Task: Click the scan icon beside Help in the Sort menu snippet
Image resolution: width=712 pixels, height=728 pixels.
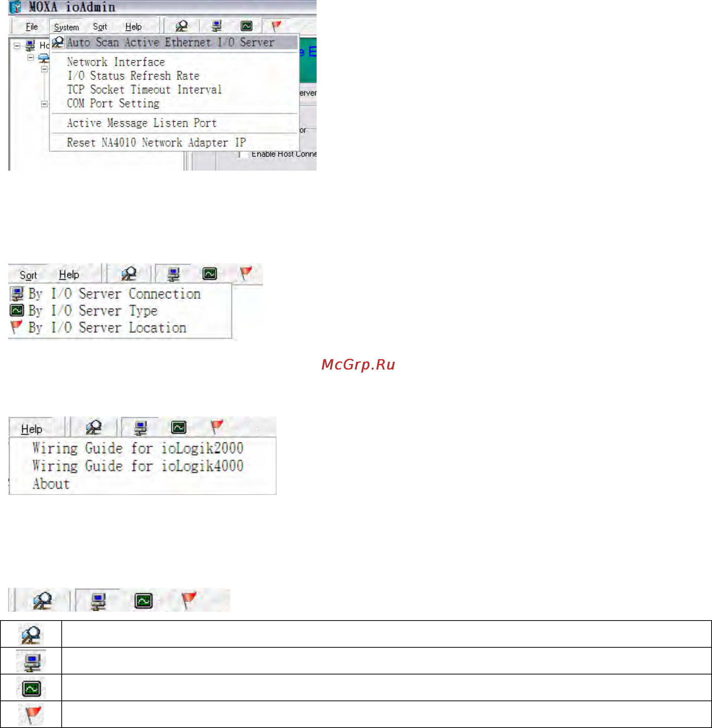Action: point(129,274)
